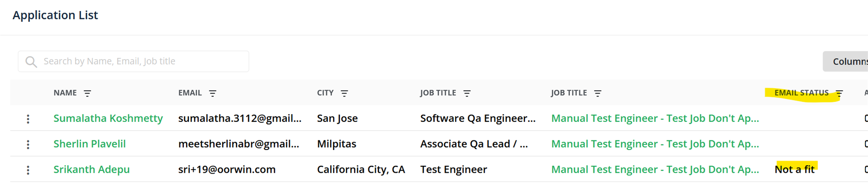Image resolution: width=868 pixels, height=193 pixels.
Task: Open filter for the second JOB TITLE column
Action: click(x=598, y=93)
